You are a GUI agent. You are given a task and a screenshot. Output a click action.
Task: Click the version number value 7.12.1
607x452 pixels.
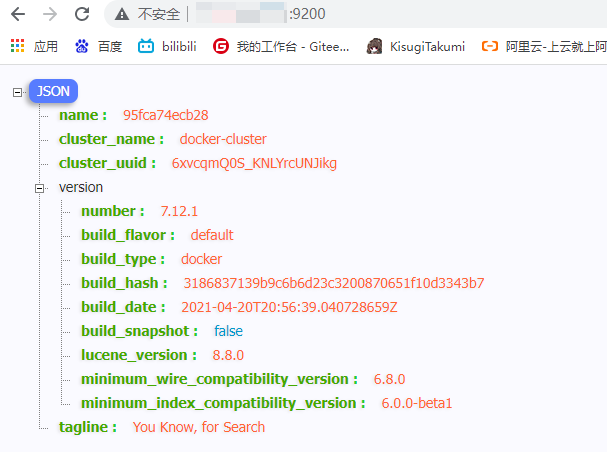click(179, 211)
